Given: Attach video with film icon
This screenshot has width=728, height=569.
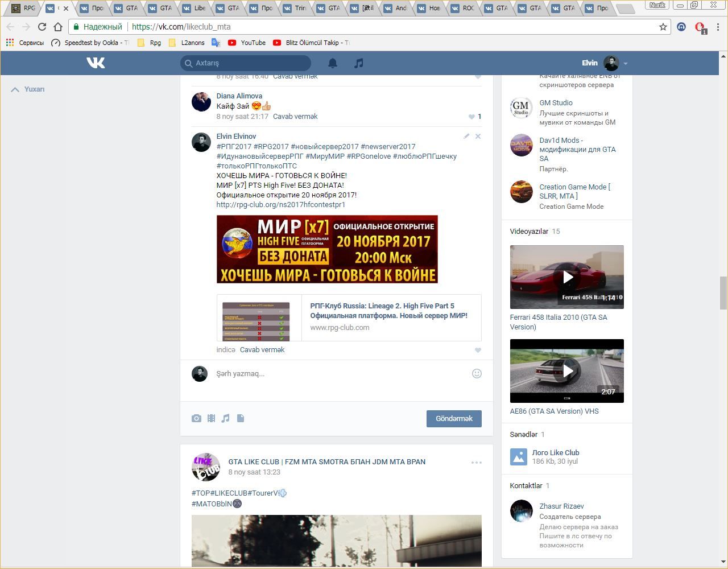Looking at the screenshot, I should coord(211,418).
